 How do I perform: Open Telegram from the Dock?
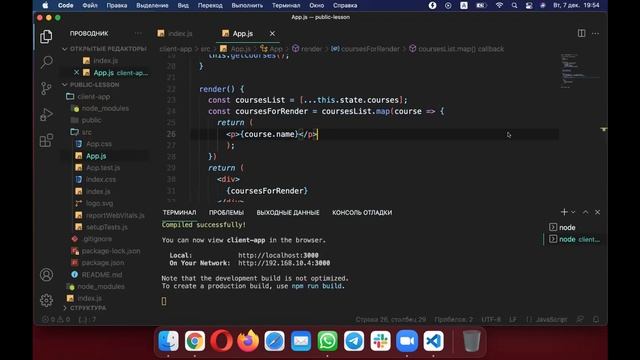click(x=354, y=341)
